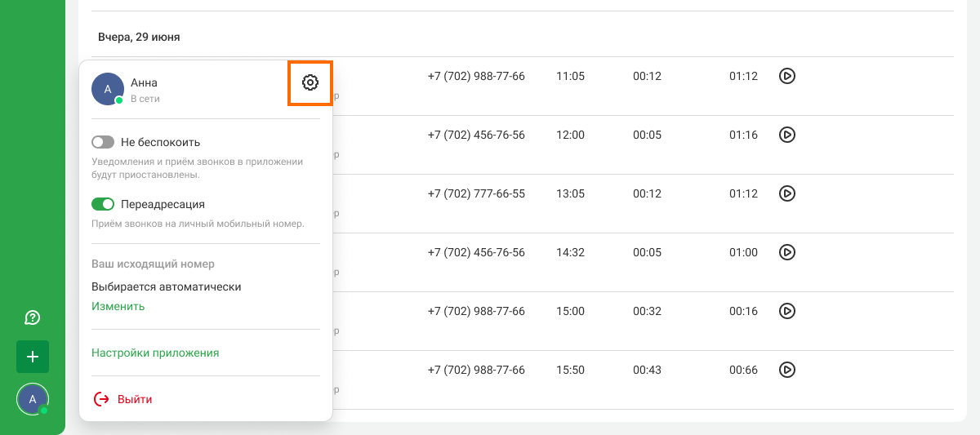Click Выйти to log out
This screenshot has height=435, width=980.
coord(135,399)
